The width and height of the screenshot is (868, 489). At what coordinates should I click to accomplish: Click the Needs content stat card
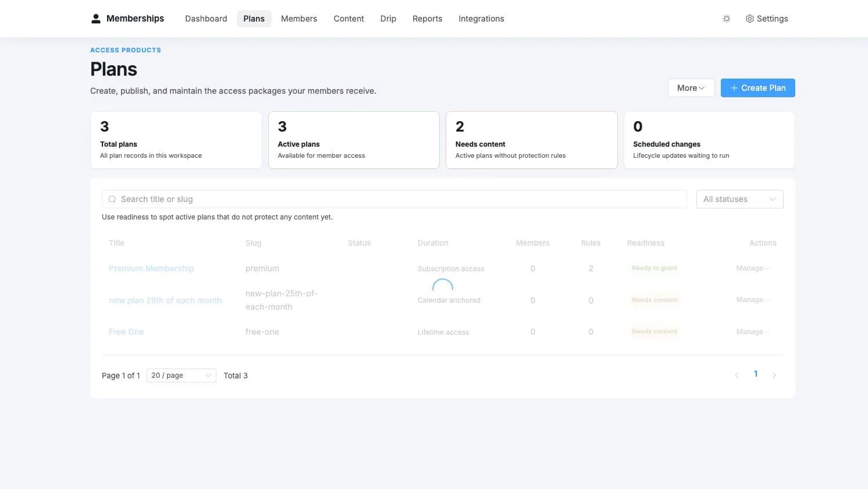(532, 140)
